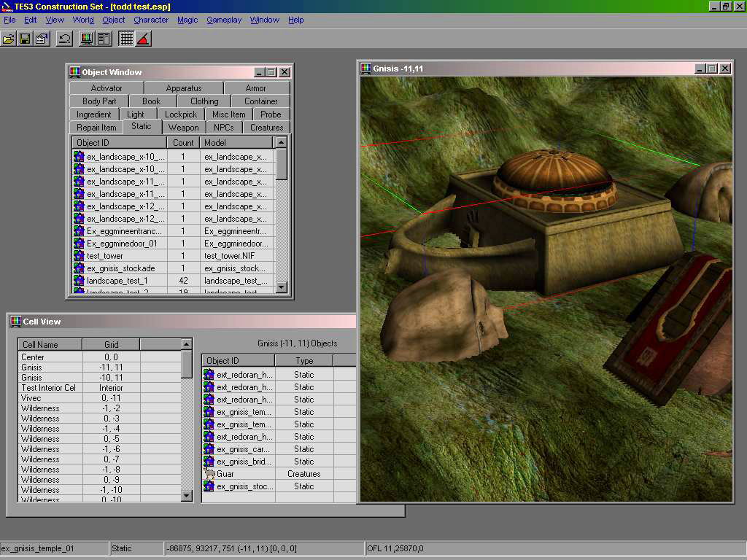This screenshot has width=747, height=560.
Task: Switch to the Weapon tab
Action: click(x=183, y=128)
